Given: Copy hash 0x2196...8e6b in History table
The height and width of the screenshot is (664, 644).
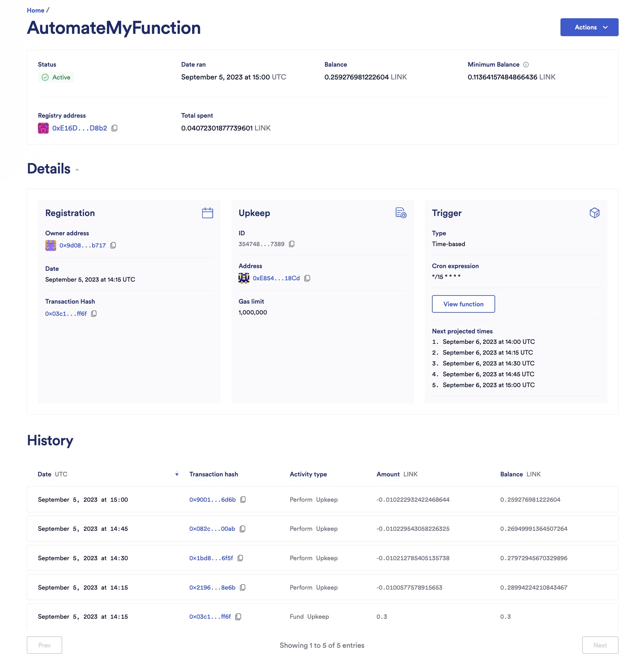Looking at the screenshot, I should [x=243, y=588].
